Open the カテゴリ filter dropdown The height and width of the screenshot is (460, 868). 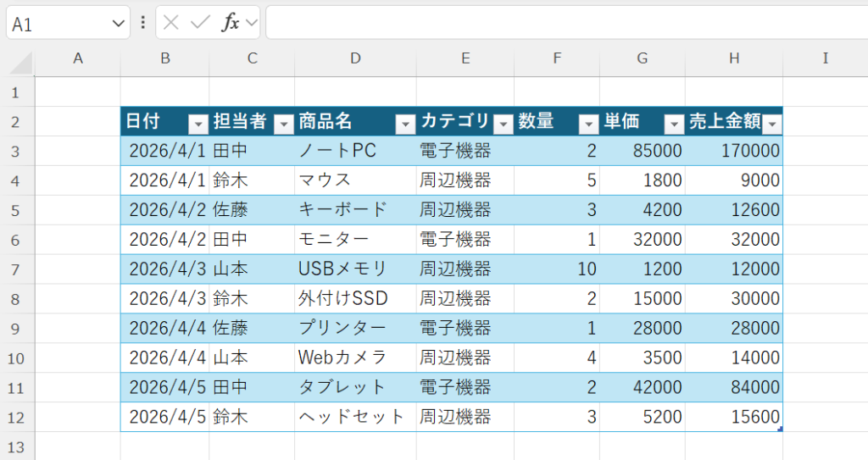point(504,125)
